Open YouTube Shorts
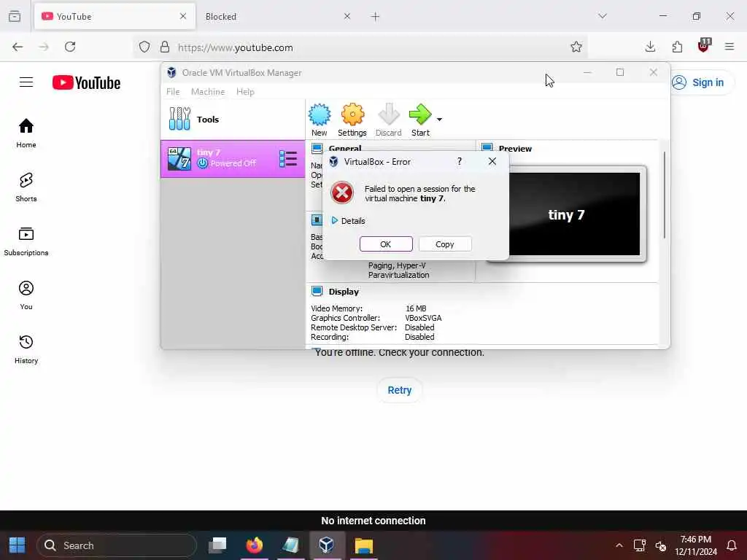 [x=26, y=187]
